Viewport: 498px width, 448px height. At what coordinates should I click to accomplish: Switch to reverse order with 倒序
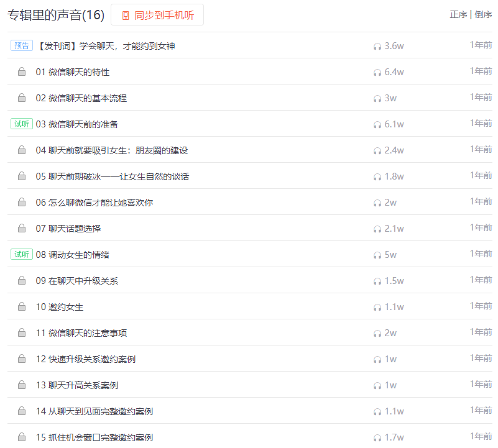(483, 15)
